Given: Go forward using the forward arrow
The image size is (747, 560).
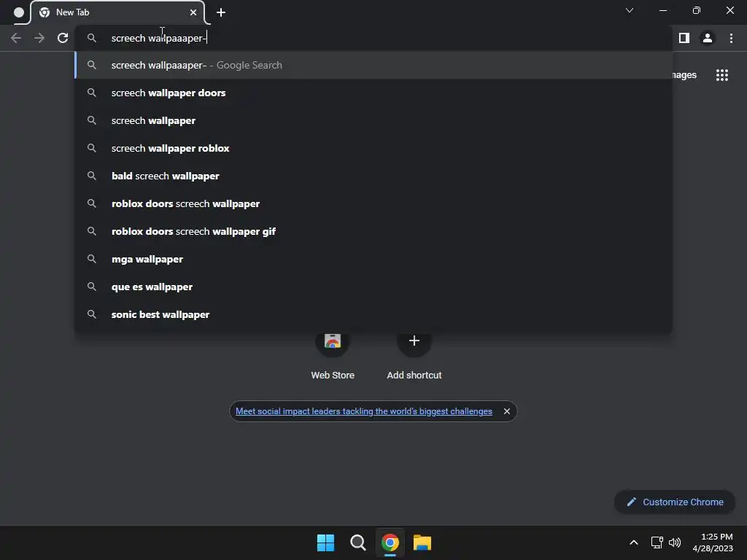Looking at the screenshot, I should coord(39,38).
